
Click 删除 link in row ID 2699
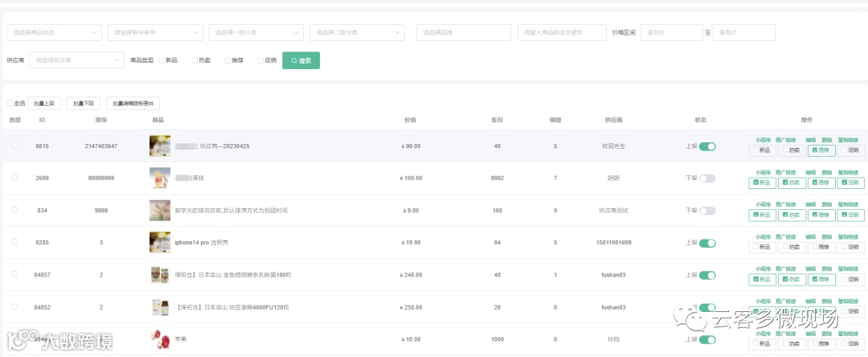[x=826, y=172]
